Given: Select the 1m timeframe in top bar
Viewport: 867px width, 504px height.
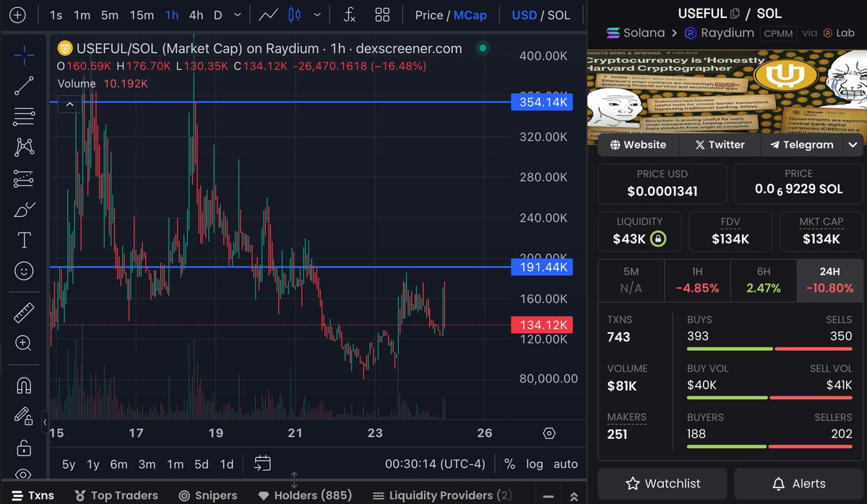Looking at the screenshot, I should (82, 15).
